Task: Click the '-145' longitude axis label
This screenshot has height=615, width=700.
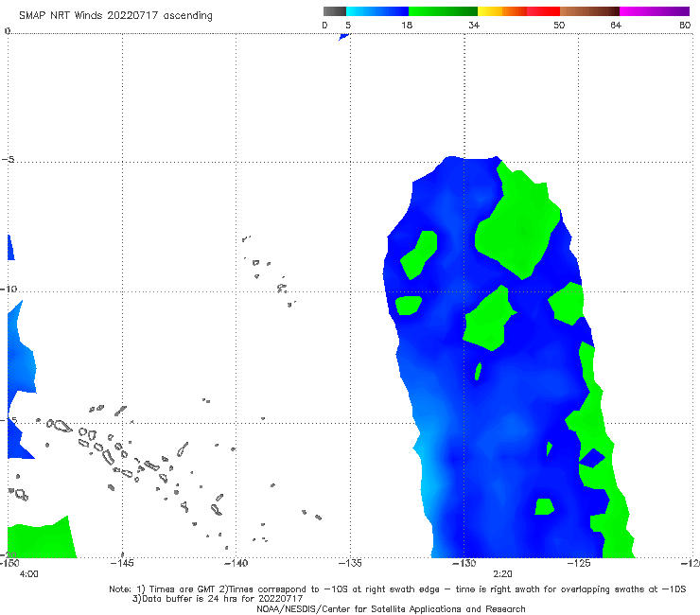Action: (x=122, y=563)
